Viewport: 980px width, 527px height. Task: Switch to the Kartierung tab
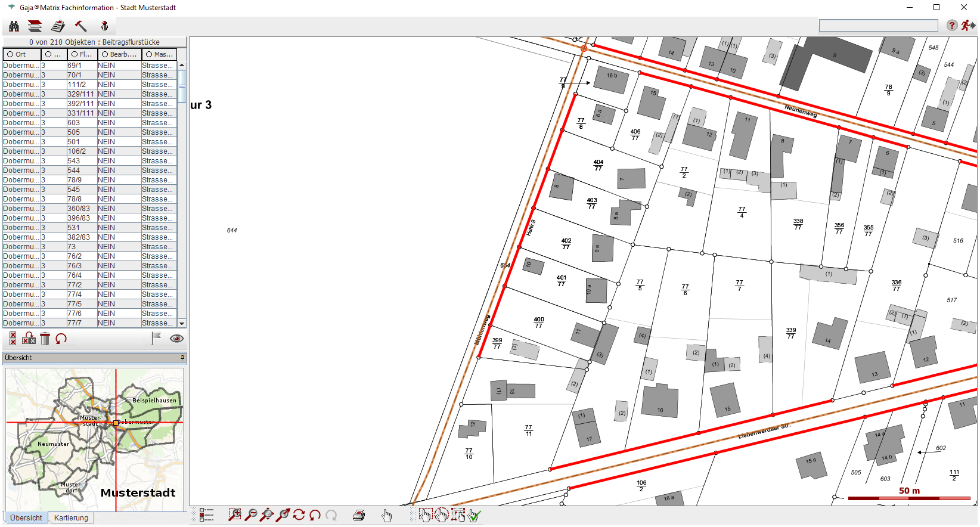coord(71,518)
